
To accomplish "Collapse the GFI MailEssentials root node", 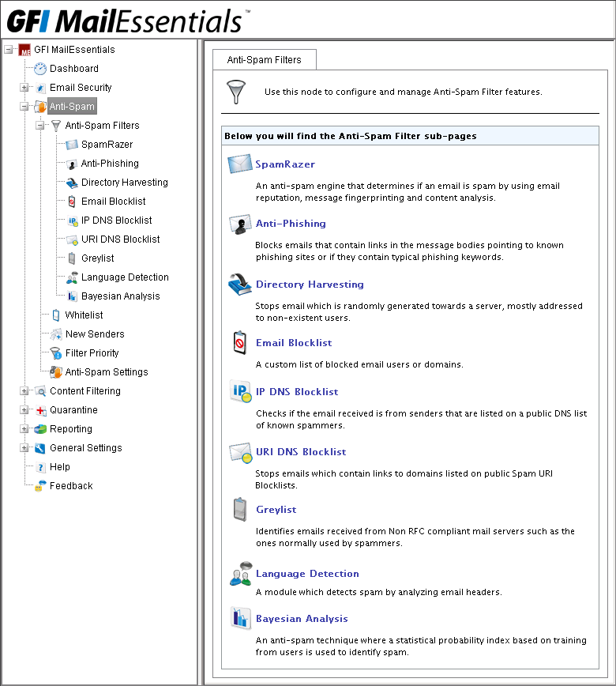I will [9, 50].
